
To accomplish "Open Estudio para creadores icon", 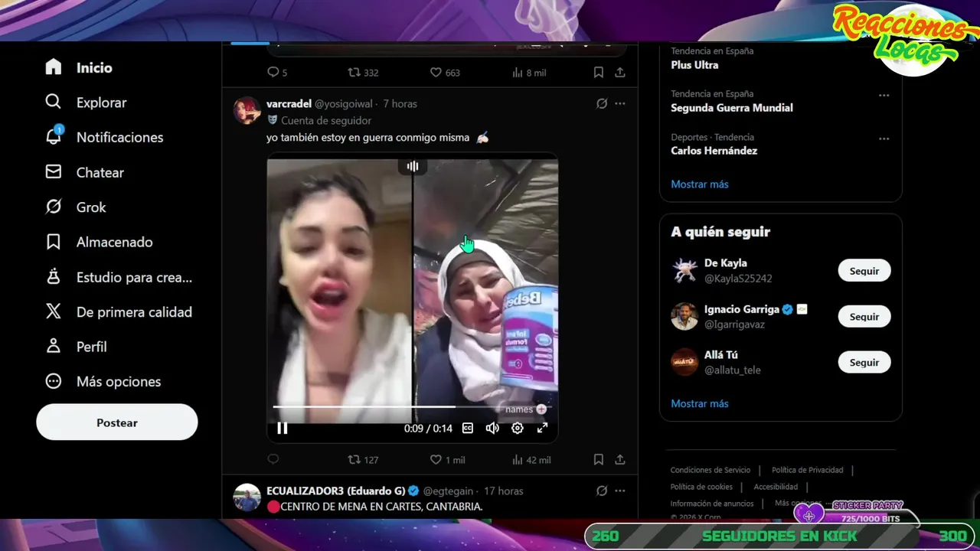I will [x=53, y=277].
